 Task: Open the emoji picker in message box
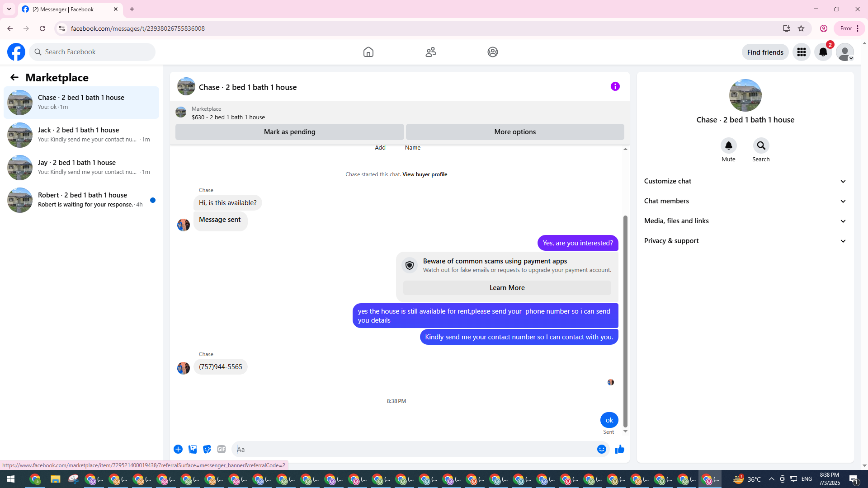[601, 449]
